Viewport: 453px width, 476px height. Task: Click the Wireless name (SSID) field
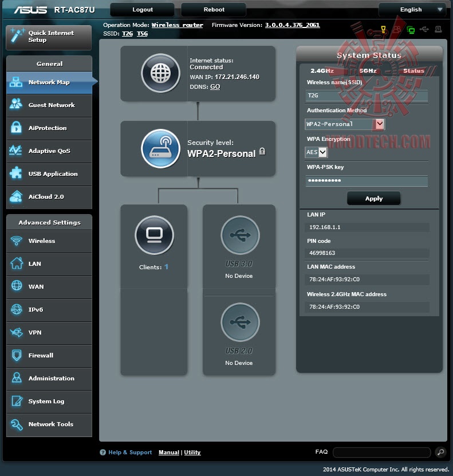(x=367, y=96)
